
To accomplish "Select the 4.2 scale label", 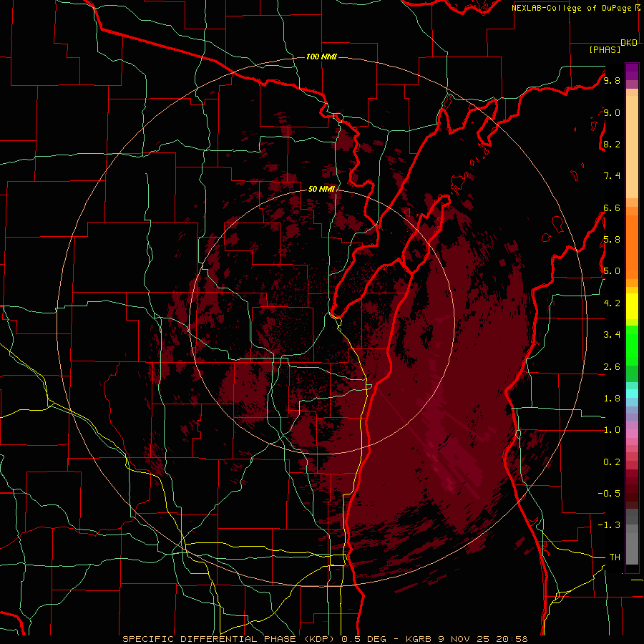I will [612, 303].
